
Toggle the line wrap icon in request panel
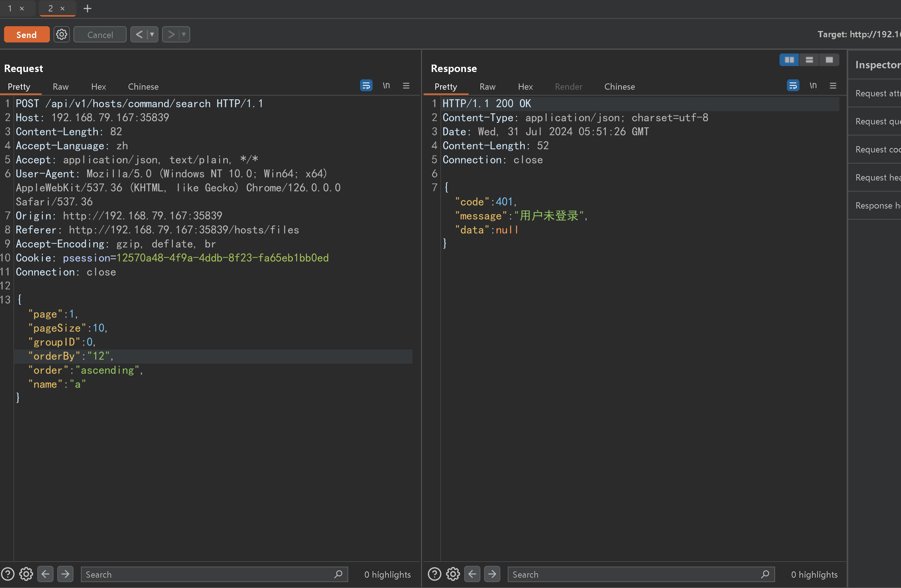(x=366, y=85)
